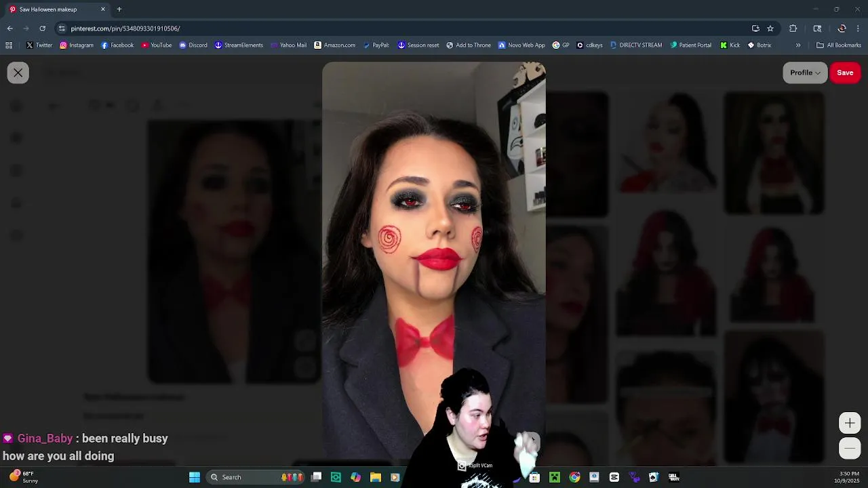Open Chrome's three-dot menu

859,28
